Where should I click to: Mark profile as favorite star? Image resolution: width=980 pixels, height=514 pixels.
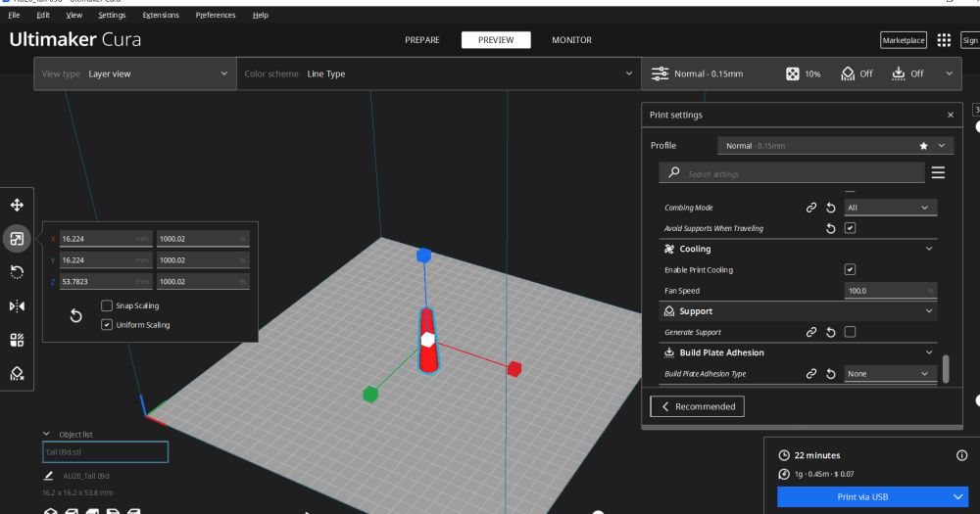point(924,146)
